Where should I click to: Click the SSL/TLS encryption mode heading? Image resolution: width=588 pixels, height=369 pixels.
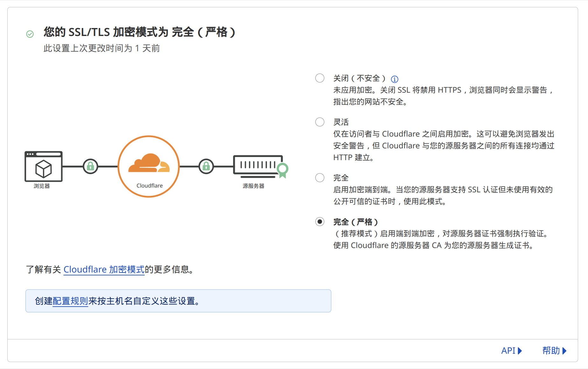pyautogui.click(x=139, y=32)
